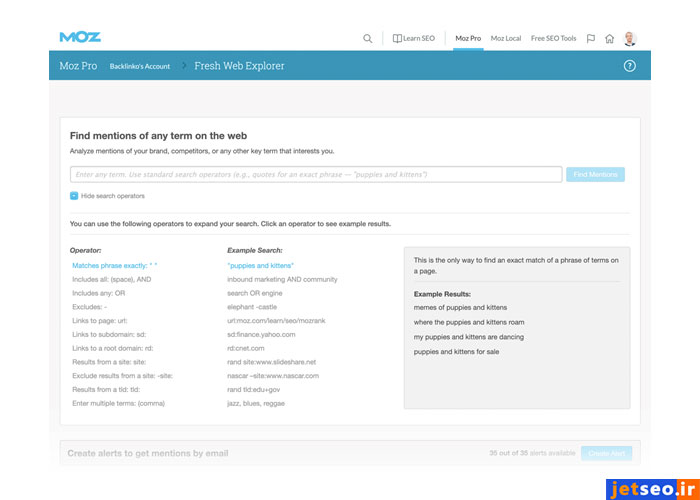Viewport: 700px width, 500px height.
Task: Click example jazz, blues, reggae
Action: click(256, 404)
